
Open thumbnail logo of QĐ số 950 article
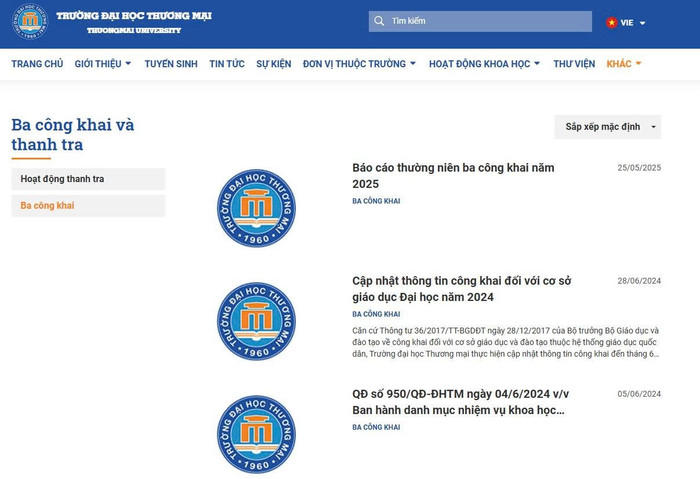(256, 434)
